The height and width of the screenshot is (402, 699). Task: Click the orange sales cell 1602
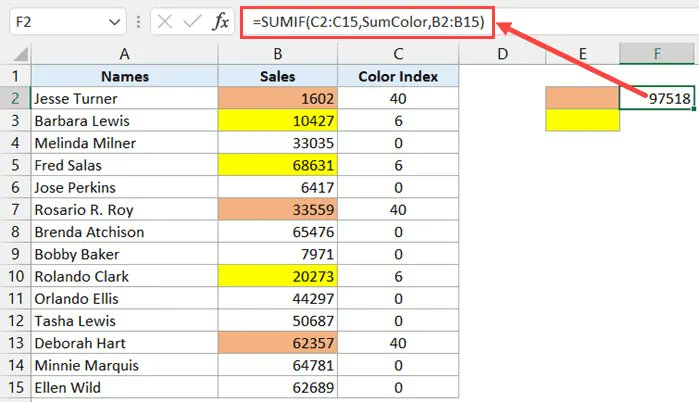[278, 98]
